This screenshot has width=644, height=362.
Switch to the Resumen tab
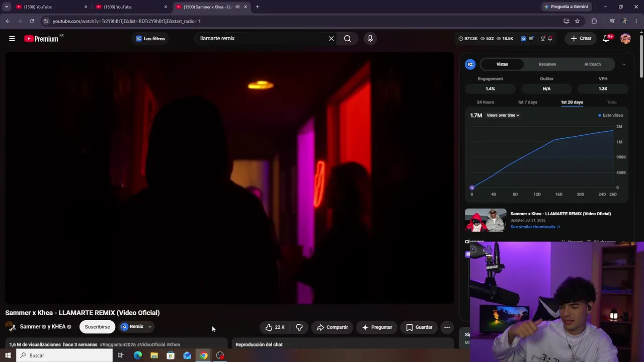[547, 64]
